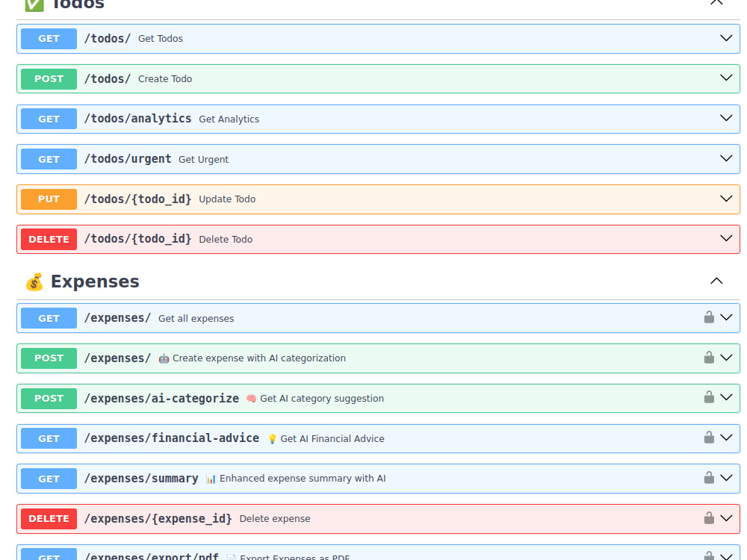Collapse the Expenses section arrow

click(x=716, y=281)
